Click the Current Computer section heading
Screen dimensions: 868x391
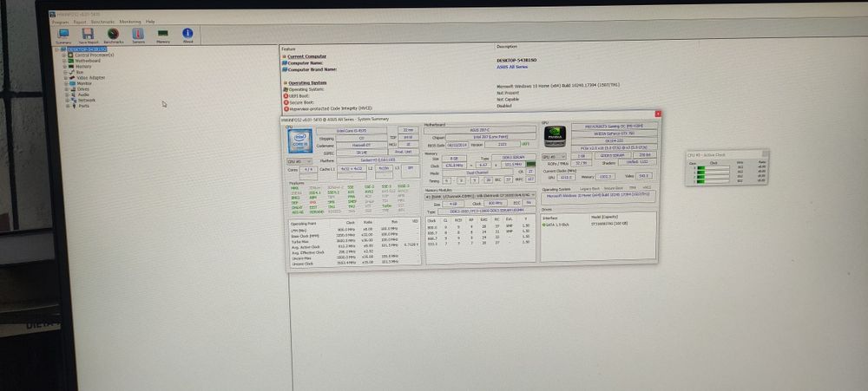click(x=306, y=56)
